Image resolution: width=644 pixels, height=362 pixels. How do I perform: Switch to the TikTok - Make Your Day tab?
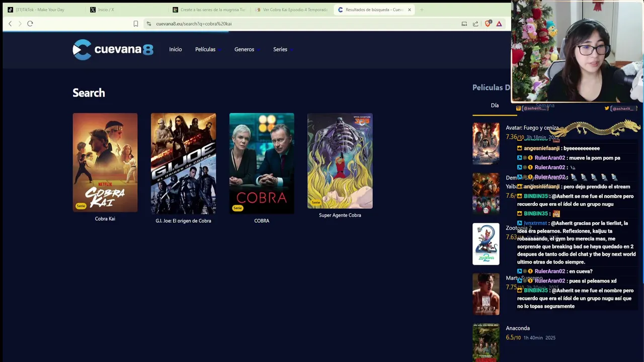click(x=44, y=10)
